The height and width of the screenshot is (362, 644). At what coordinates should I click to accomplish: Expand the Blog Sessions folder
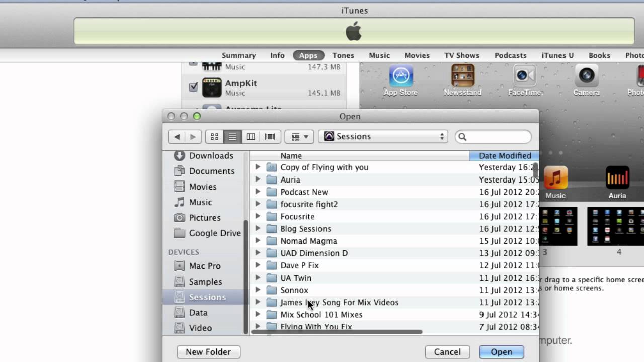tap(258, 228)
